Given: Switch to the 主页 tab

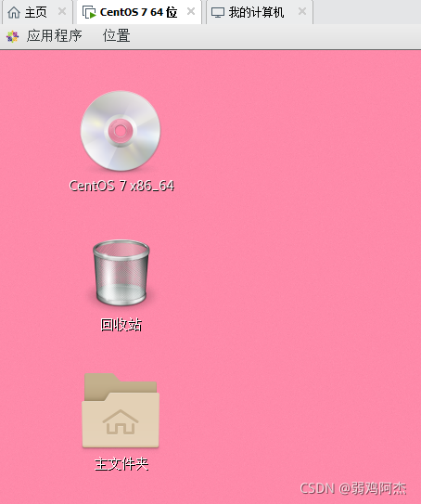Looking at the screenshot, I should coord(36,13).
